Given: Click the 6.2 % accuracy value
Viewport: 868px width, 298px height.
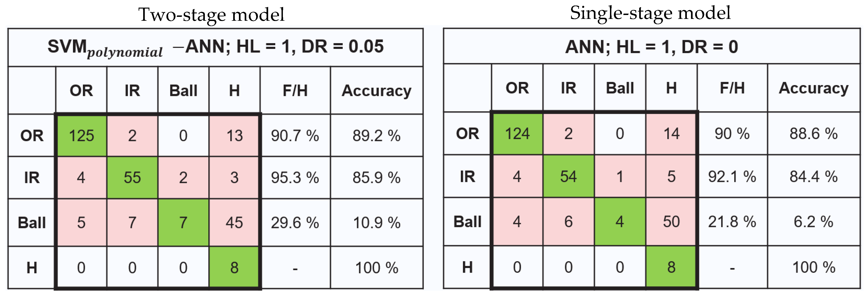Looking at the screenshot, I should tap(813, 222).
